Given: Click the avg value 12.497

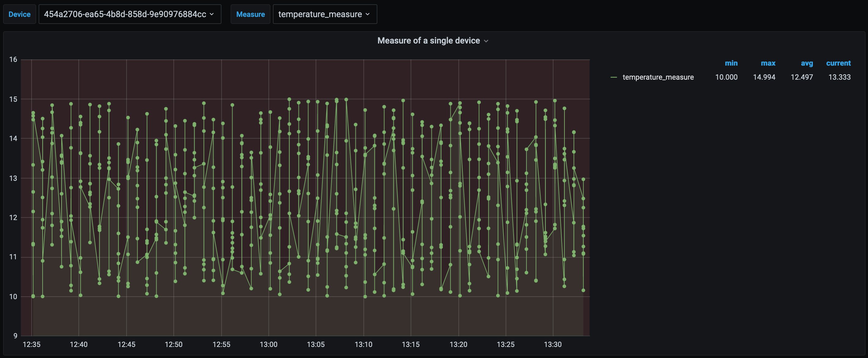Looking at the screenshot, I should pyautogui.click(x=802, y=77).
